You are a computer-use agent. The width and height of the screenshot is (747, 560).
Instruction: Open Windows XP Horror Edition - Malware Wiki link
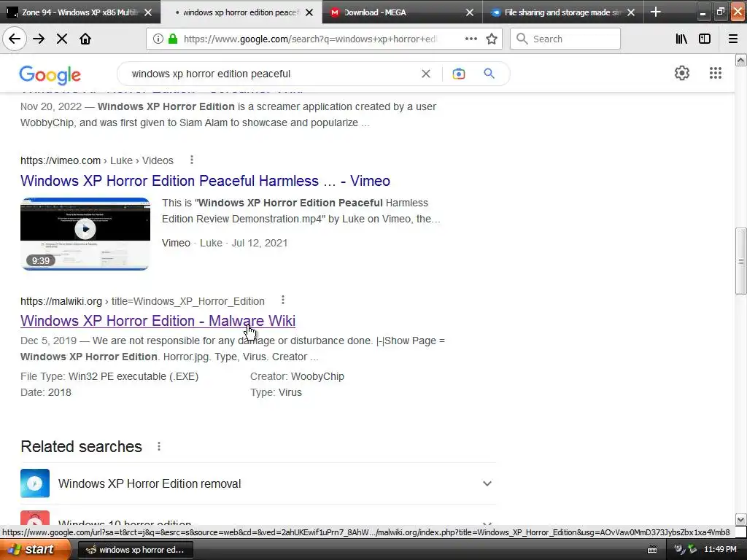pos(158,321)
